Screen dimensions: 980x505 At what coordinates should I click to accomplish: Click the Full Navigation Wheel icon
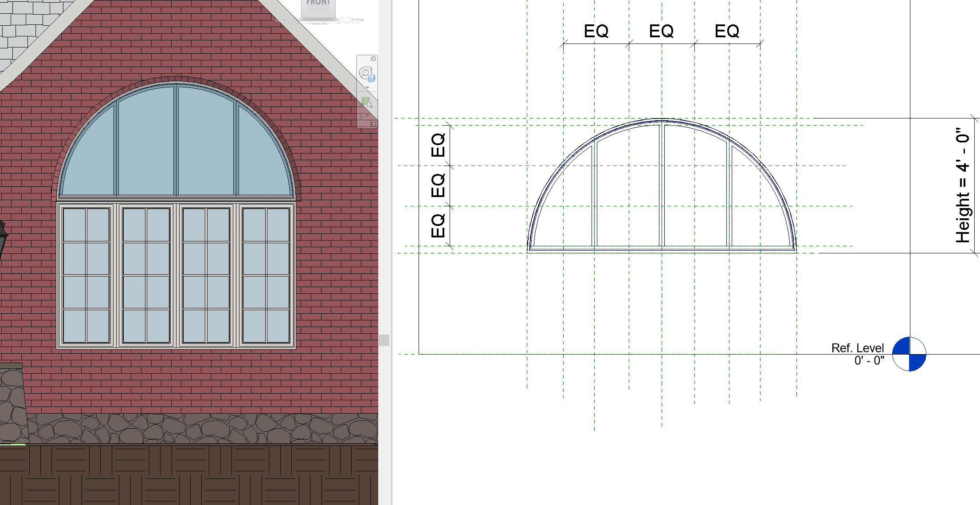pos(366,73)
